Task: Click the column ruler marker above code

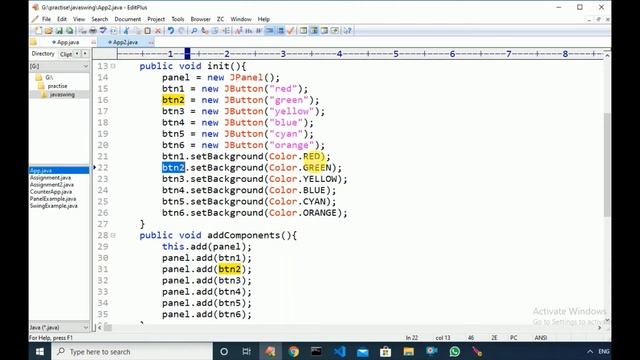Action: 187,53
